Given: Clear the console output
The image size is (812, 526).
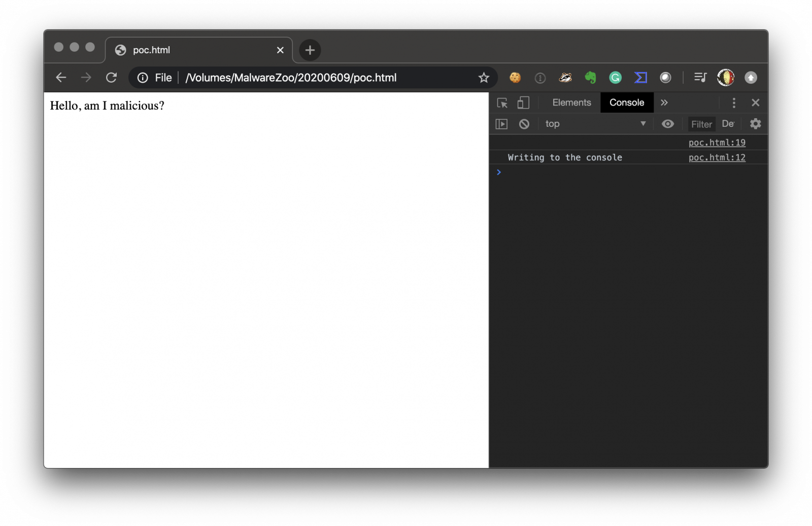Looking at the screenshot, I should (524, 124).
